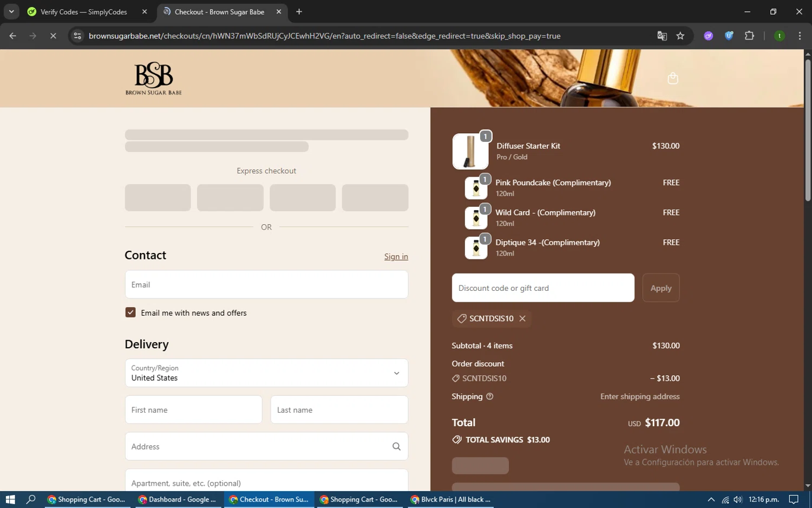Click the Sign in link
This screenshot has height=508, width=812.
[396, 257]
